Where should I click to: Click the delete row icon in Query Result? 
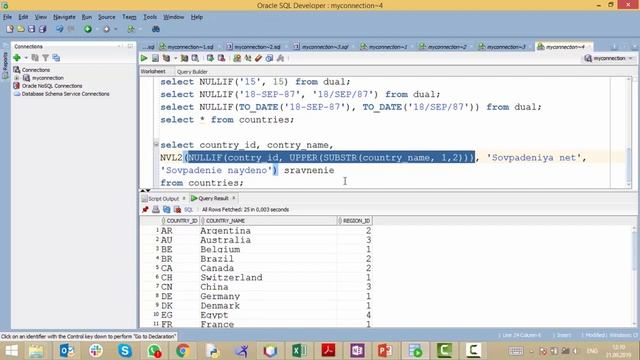click(x=177, y=209)
